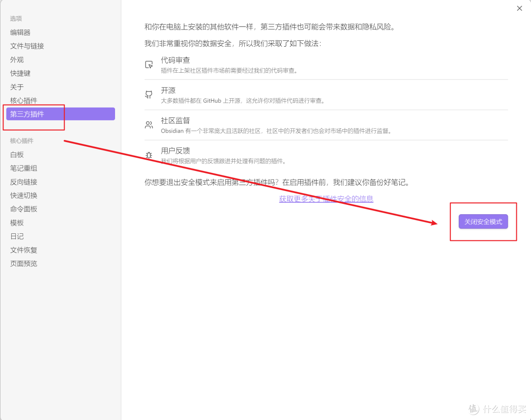Image resolution: width=531 pixels, height=420 pixels.
Task: Click the code review (代码审查) icon
Action: [x=149, y=65]
